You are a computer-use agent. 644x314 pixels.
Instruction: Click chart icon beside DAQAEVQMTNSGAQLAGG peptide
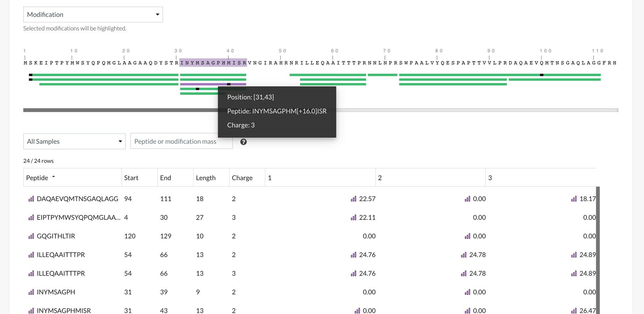(x=31, y=199)
